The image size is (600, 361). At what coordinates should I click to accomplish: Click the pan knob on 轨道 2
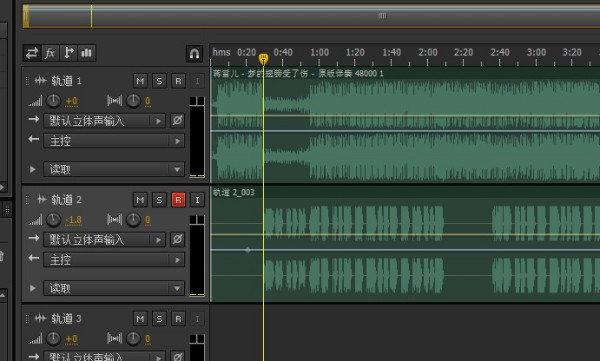[133, 220]
